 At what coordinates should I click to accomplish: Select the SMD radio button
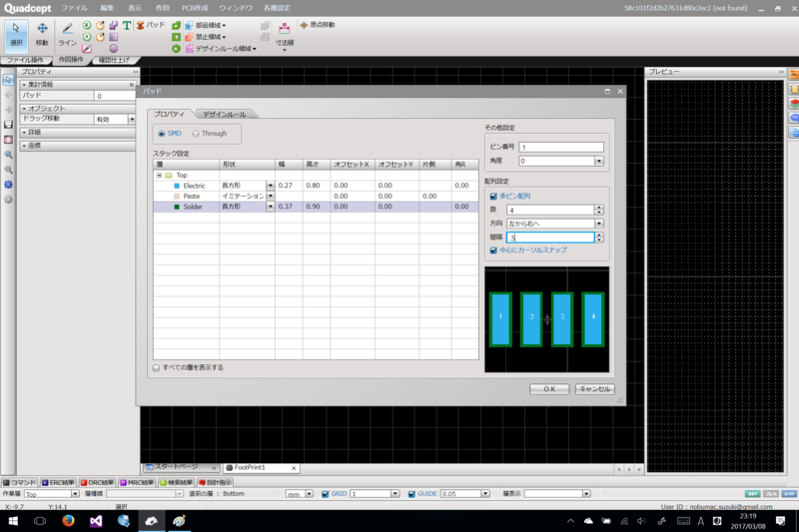(162, 134)
